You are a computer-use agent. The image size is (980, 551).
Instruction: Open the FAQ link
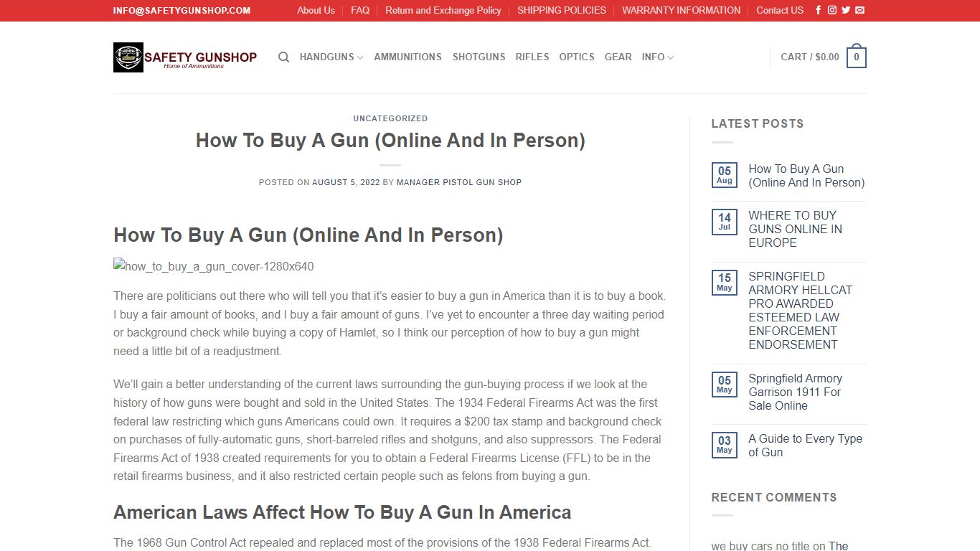360,10
